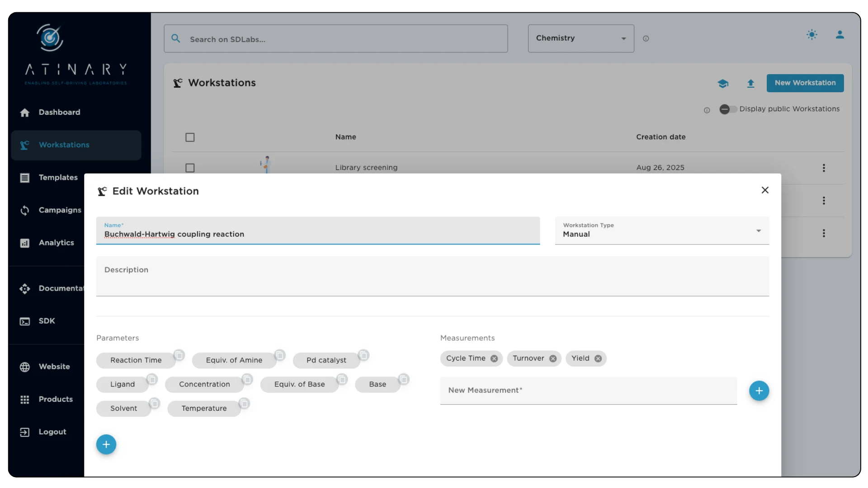Click the New Workstation button

[x=805, y=83]
